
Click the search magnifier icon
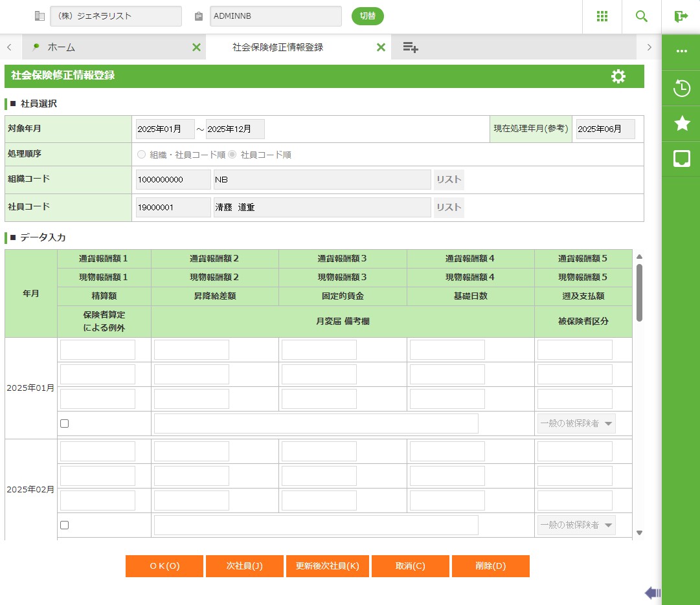[641, 16]
